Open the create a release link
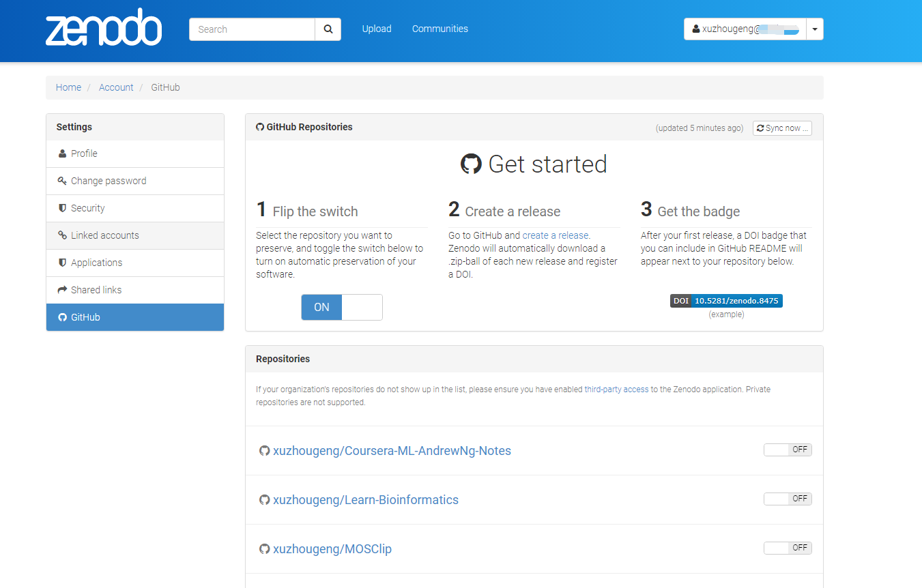 tap(556, 235)
